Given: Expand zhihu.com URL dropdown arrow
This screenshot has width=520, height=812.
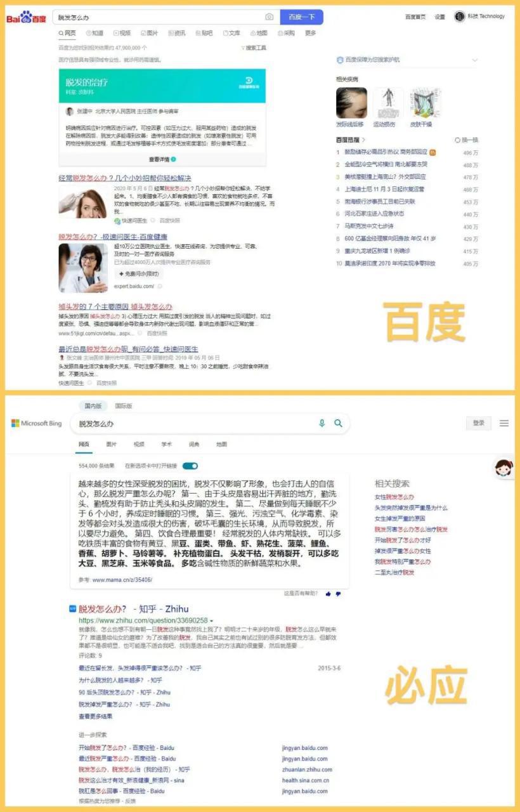Looking at the screenshot, I should (212, 620).
